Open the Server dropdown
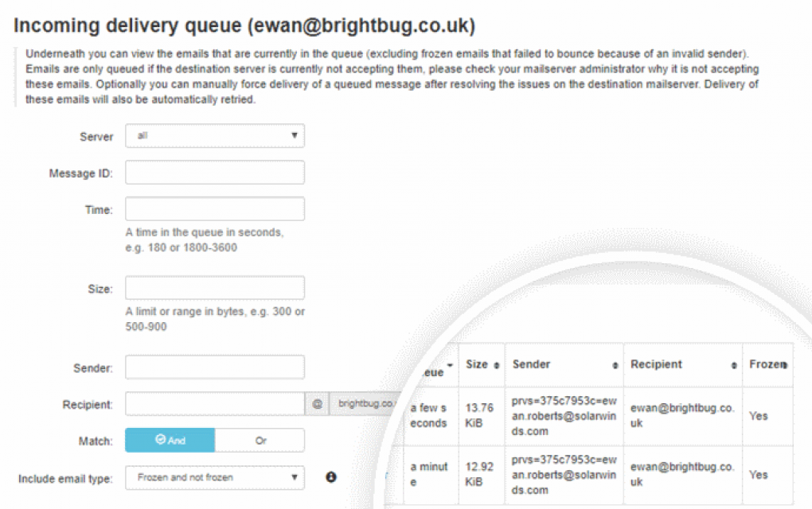 pyautogui.click(x=215, y=136)
